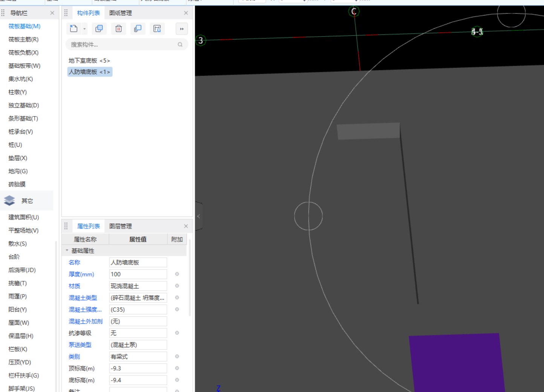
Task: Select 后浇带(JD) in navigation
Action: pos(22,270)
